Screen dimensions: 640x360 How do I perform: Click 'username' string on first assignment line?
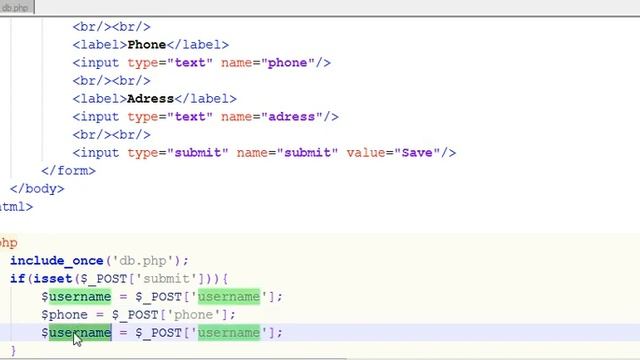pos(229,297)
